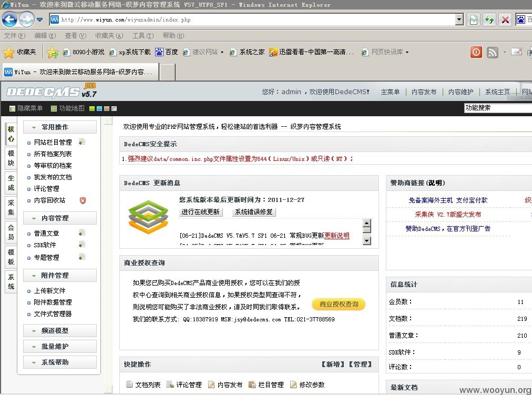Click the address bar URL field
Viewport: 532px width, 395px height.
(x=252, y=19)
